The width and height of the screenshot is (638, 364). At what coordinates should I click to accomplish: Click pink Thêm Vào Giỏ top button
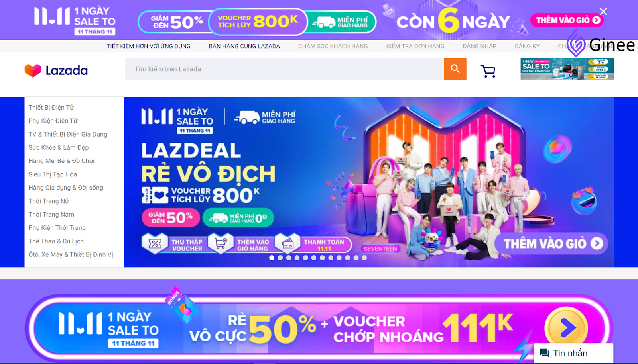click(567, 20)
